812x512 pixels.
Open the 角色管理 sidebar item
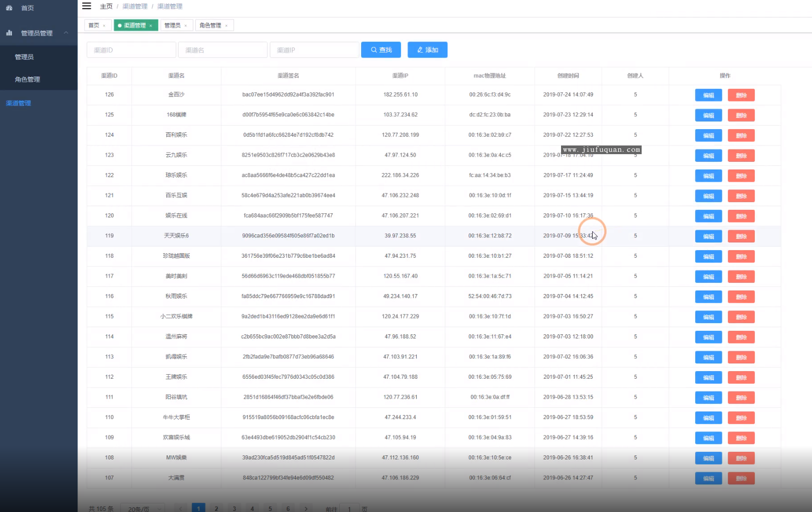click(x=39, y=79)
